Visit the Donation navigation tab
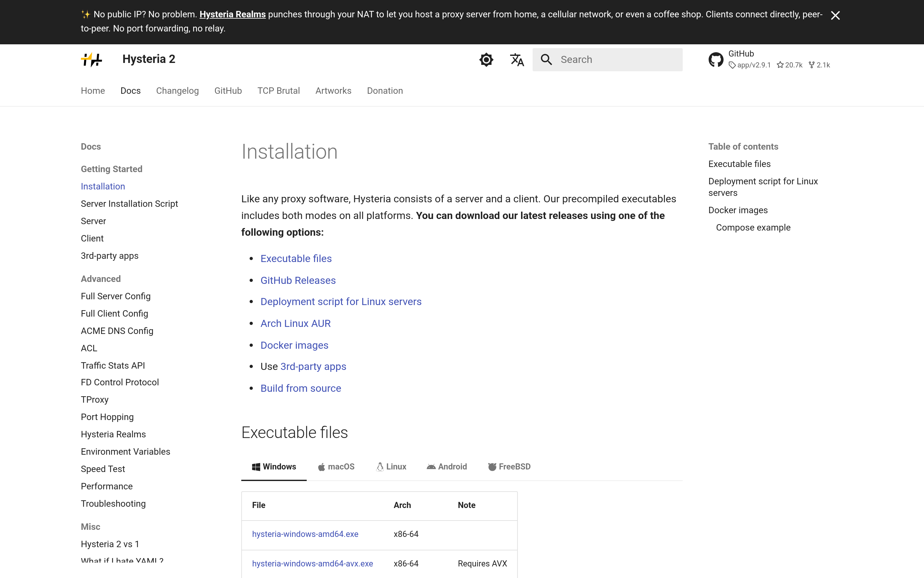Viewport: 924px width, 578px height. [385, 91]
